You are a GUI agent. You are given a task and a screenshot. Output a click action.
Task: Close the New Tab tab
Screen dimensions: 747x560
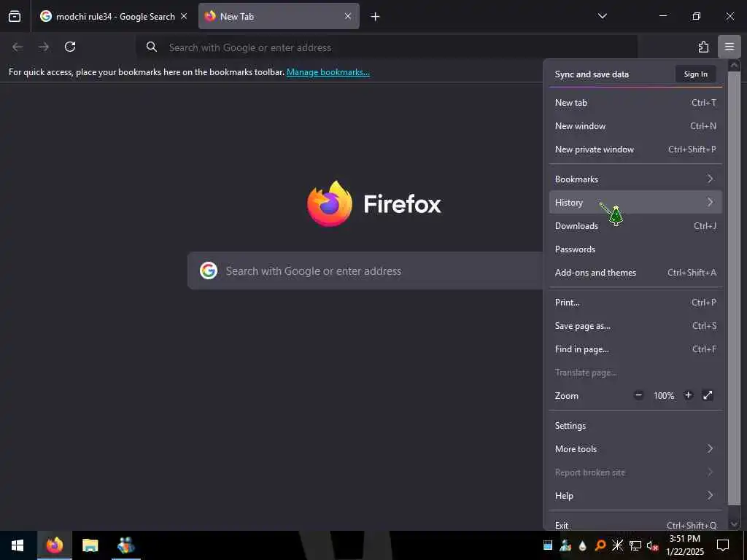pyautogui.click(x=348, y=16)
